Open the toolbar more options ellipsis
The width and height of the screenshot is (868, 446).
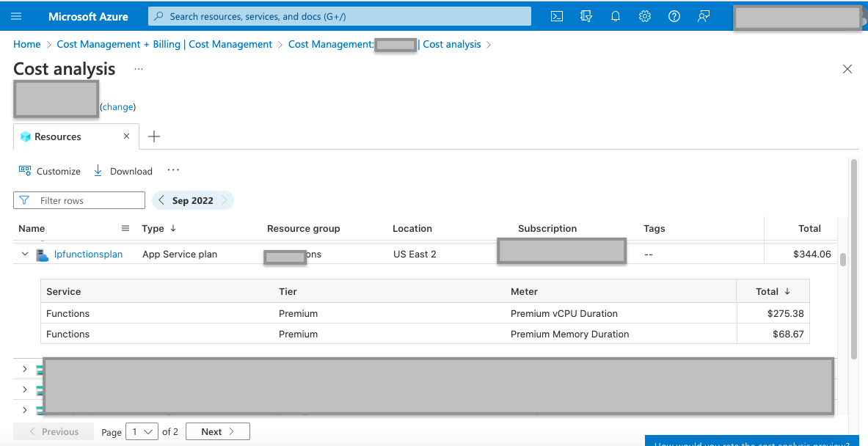(173, 170)
